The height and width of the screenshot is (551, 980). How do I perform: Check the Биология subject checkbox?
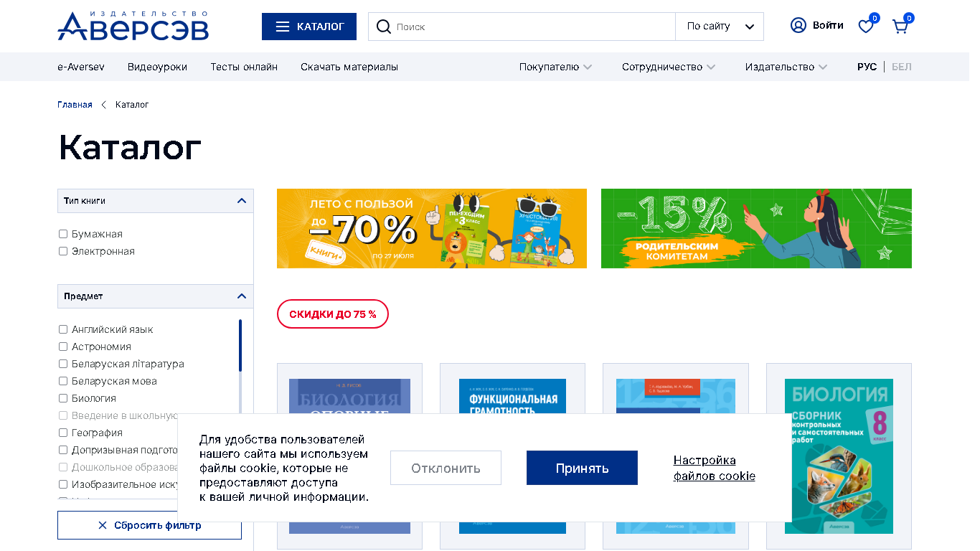63,398
